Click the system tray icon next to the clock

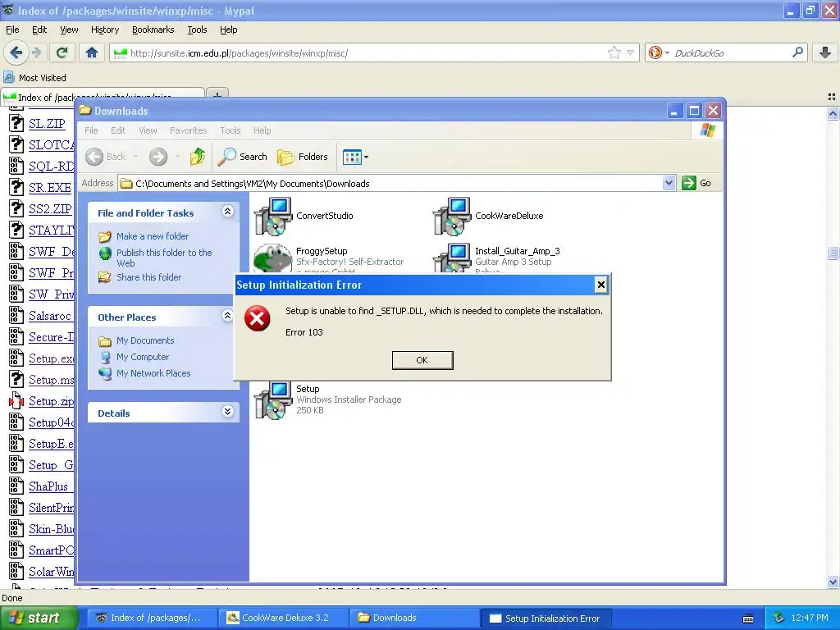pyautogui.click(x=778, y=618)
